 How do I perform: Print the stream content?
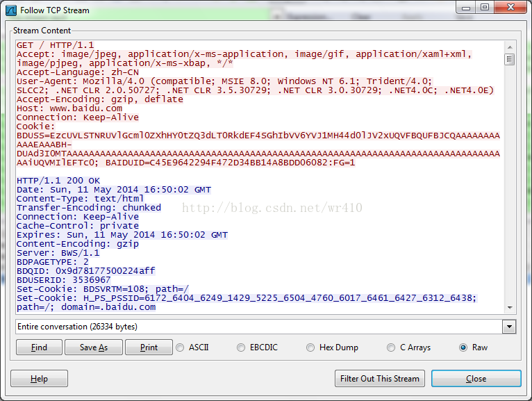coord(149,347)
